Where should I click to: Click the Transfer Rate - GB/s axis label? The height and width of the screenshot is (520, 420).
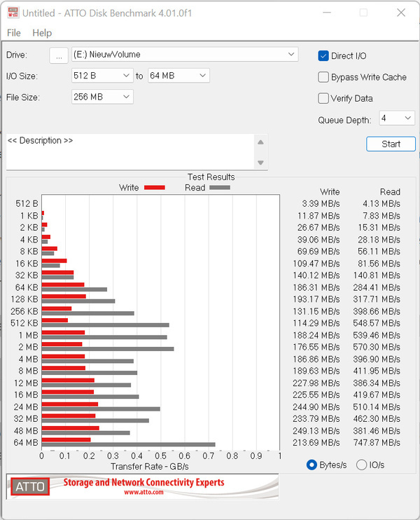150,467
